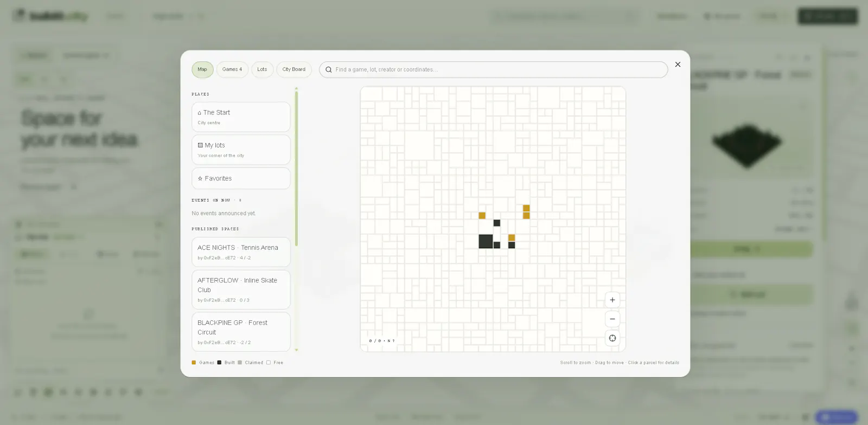
Task: Click the 'Scroll to zoom' hint text
Action: click(x=576, y=363)
